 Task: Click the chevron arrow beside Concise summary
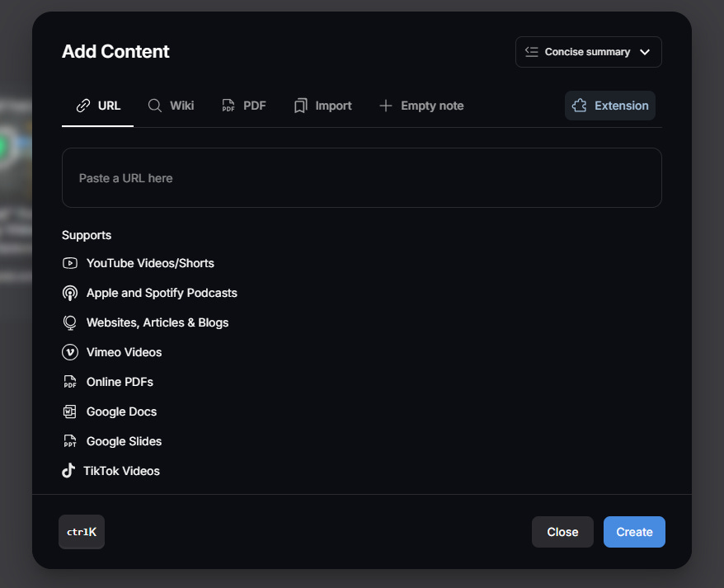[x=645, y=52]
